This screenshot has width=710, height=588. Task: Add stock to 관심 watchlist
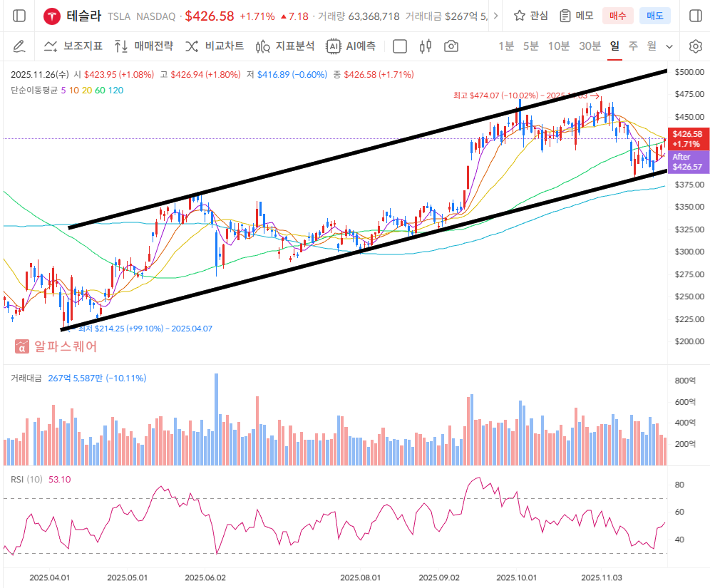click(x=531, y=16)
